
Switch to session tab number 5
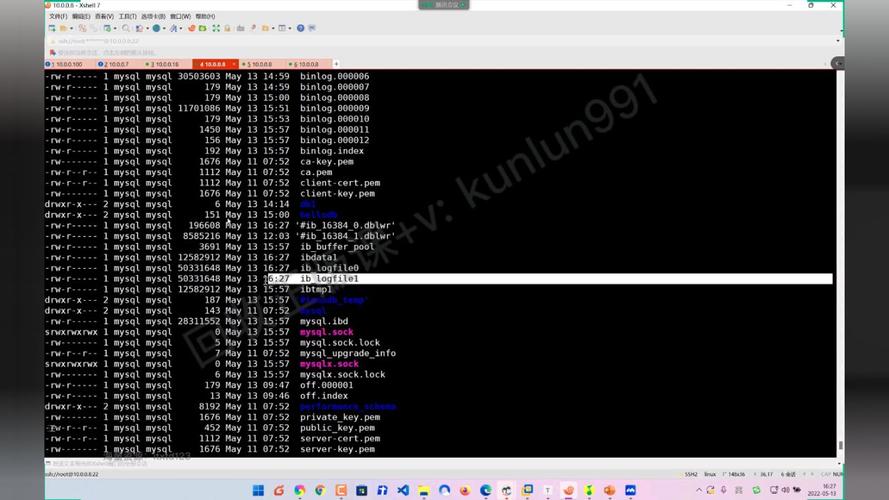pyautogui.click(x=260, y=64)
